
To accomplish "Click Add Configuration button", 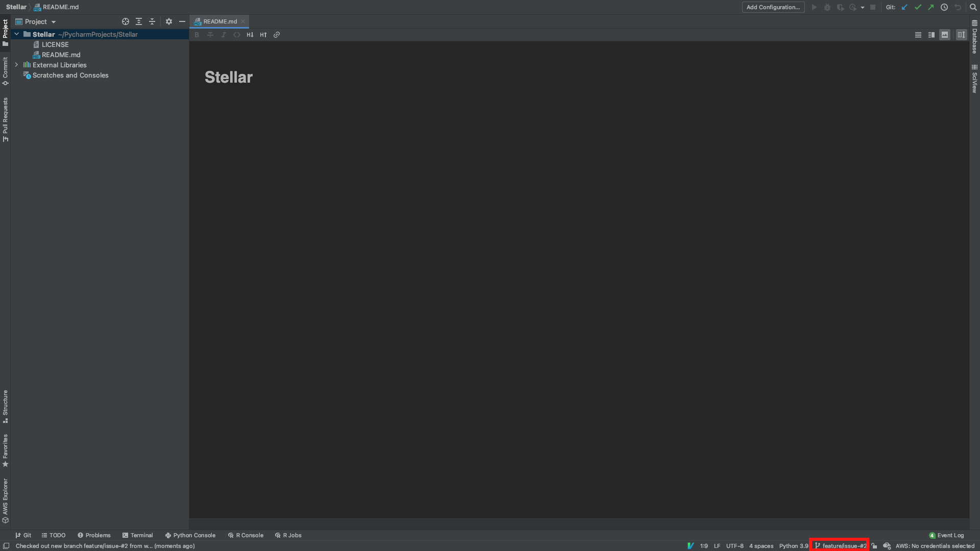I will tap(773, 7).
